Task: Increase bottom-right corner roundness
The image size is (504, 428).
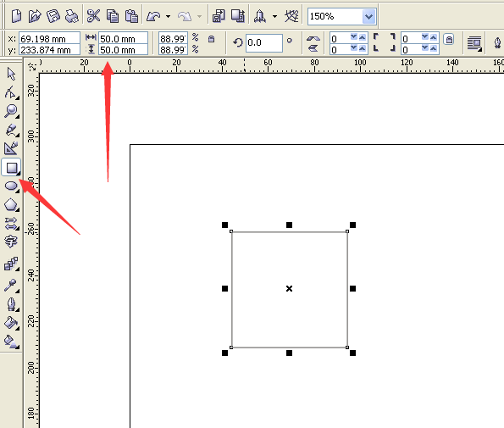Action: [434, 48]
